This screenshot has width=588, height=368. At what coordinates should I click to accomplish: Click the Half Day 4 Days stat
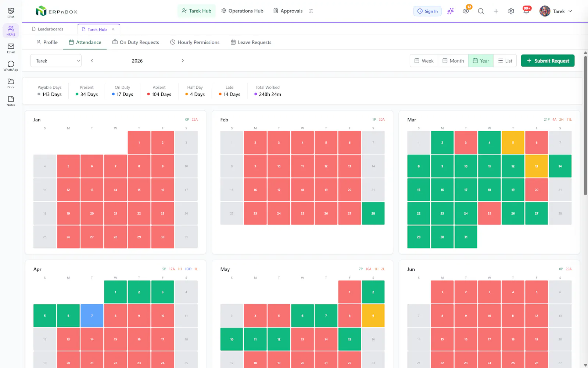pos(195,91)
